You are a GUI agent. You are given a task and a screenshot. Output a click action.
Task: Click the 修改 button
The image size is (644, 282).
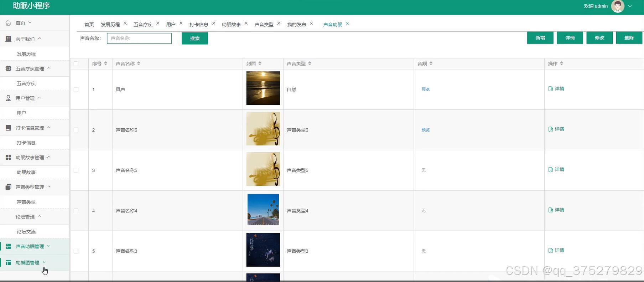[x=599, y=38]
